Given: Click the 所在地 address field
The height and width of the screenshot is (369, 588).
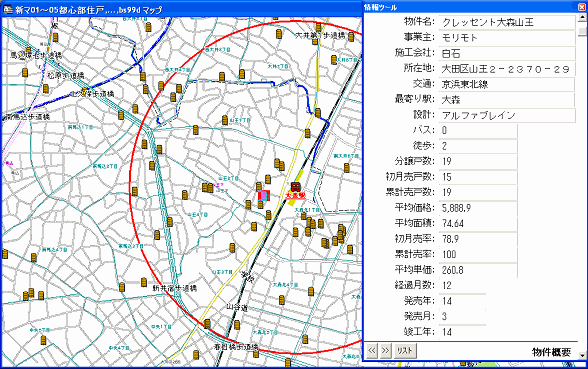Looking at the screenshot, I should point(507,69).
